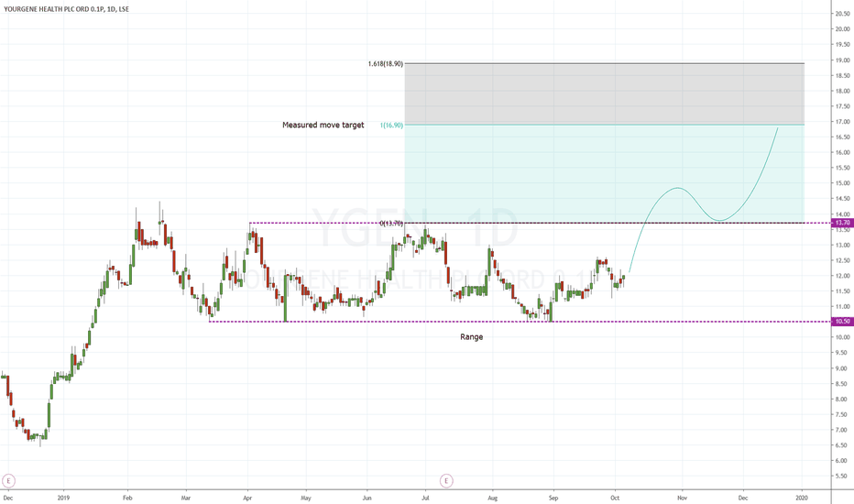The image size is (854, 504).
Task: Click the Nov label on the time axis
Action: (682, 498)
